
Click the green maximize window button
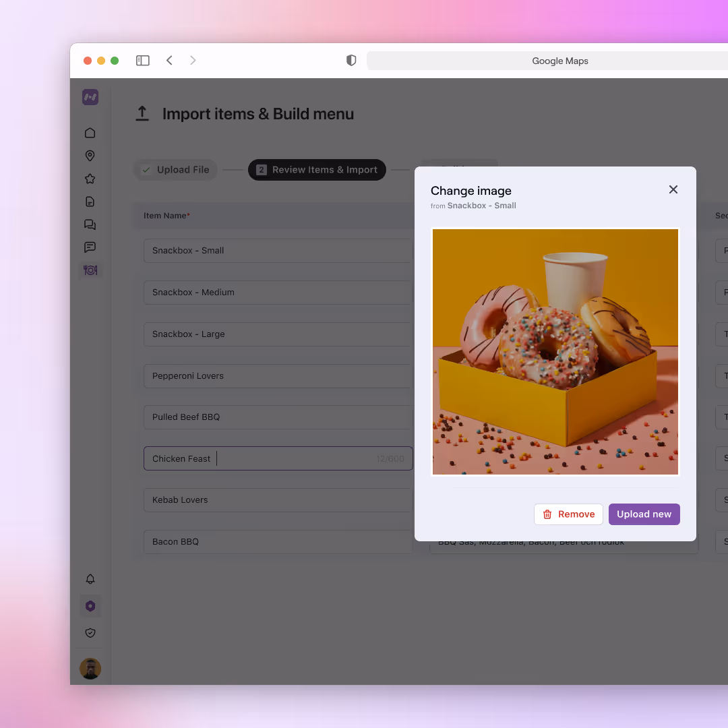click(x=115, y=61)
